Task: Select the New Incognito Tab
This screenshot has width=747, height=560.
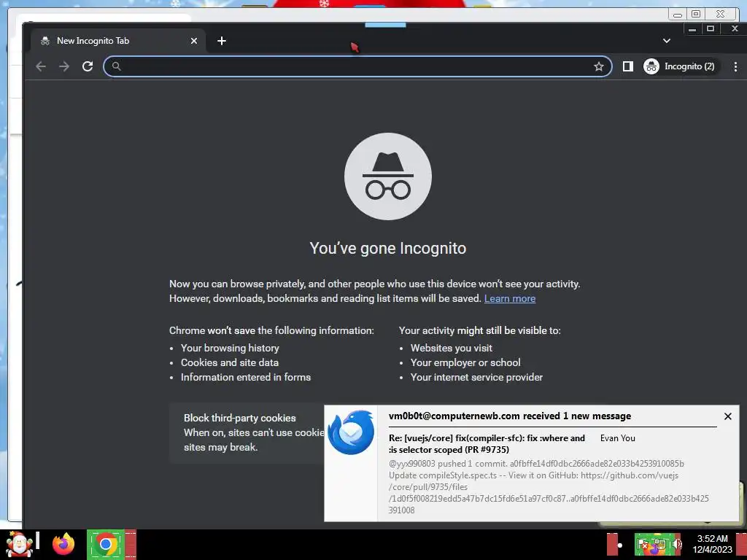Action: (118, 41)
